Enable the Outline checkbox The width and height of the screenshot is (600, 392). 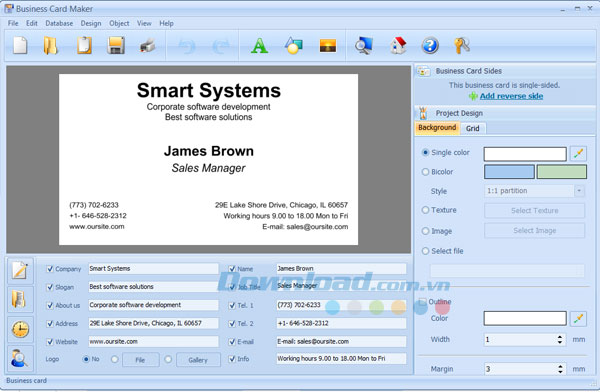423,302
